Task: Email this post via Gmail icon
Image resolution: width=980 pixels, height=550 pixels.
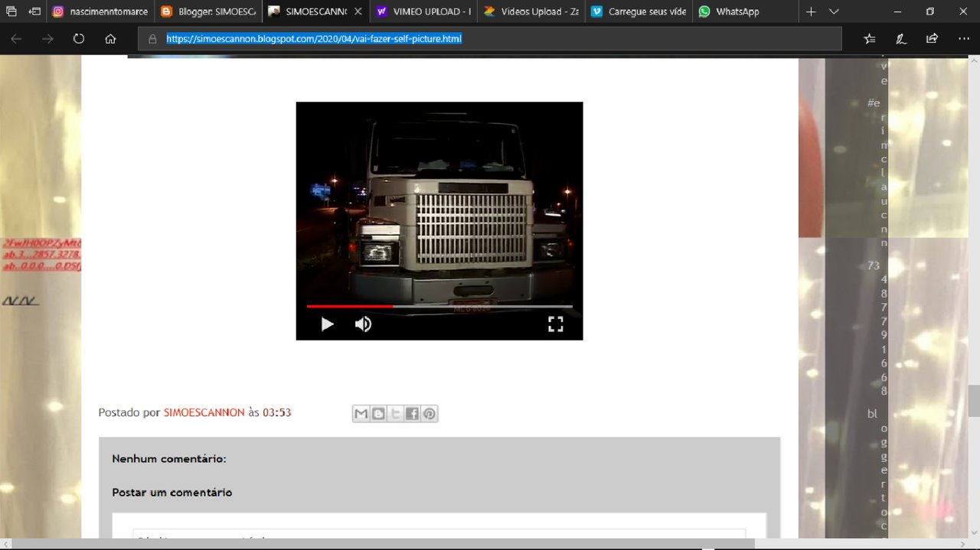Action: tap(361, 414)
